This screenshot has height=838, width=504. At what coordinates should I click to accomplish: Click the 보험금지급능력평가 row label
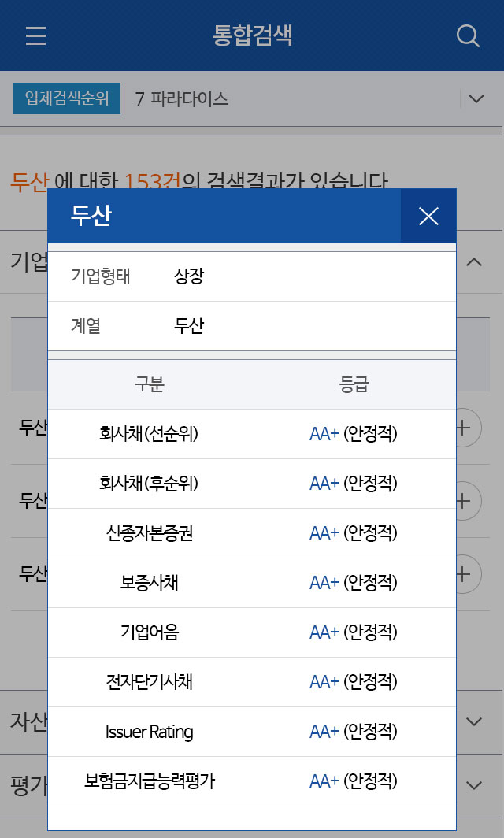[x=149, y=781]
